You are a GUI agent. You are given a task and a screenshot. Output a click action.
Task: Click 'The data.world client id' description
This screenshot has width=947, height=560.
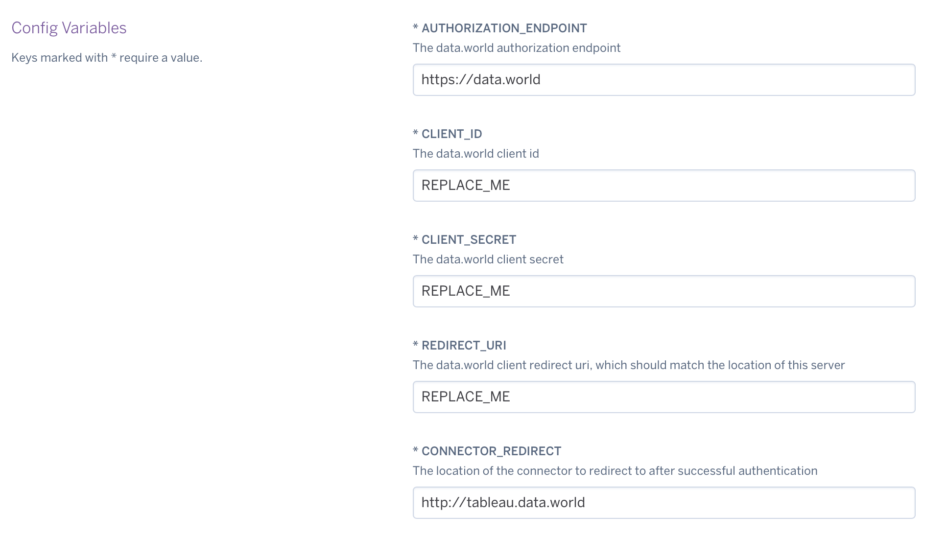tap(475, 154)
